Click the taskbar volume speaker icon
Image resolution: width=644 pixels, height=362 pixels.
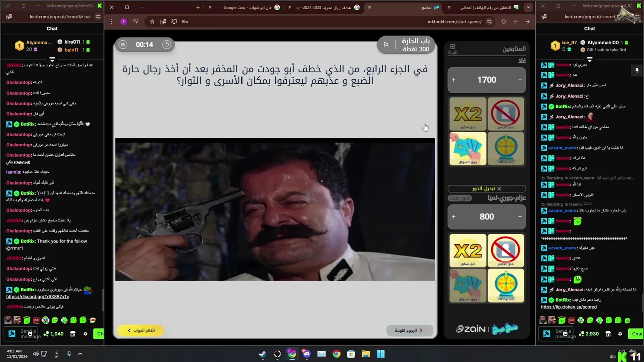coord(36,354)
